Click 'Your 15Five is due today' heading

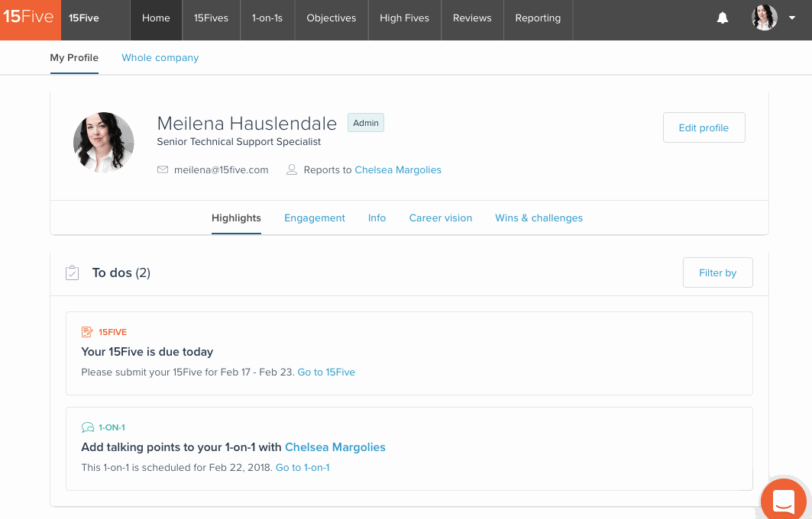point(147,352)
